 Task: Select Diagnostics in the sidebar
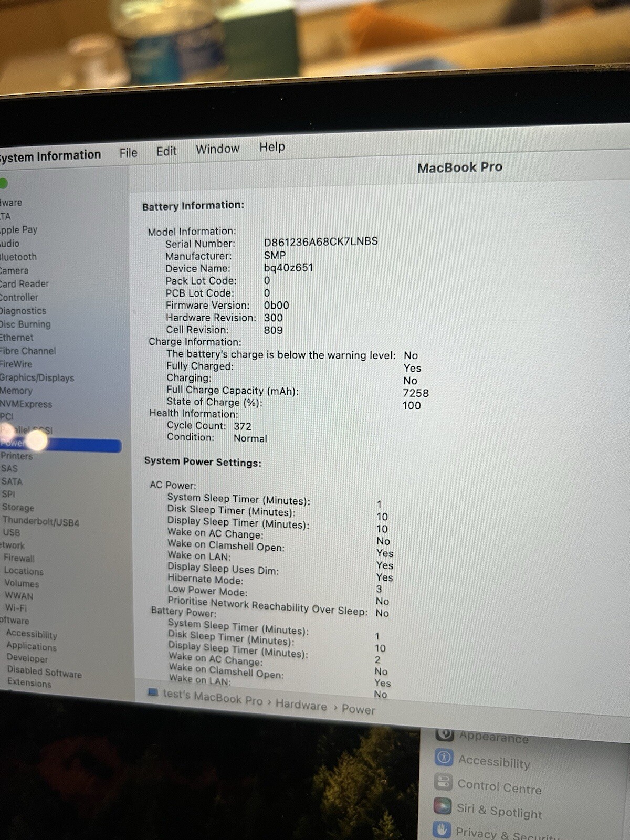[x=23, y=311]
